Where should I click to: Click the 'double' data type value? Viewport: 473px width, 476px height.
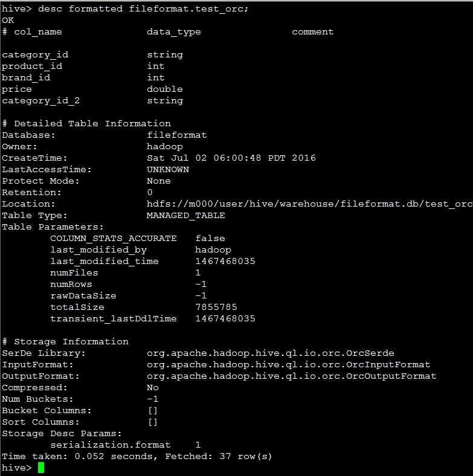point(165,89)
